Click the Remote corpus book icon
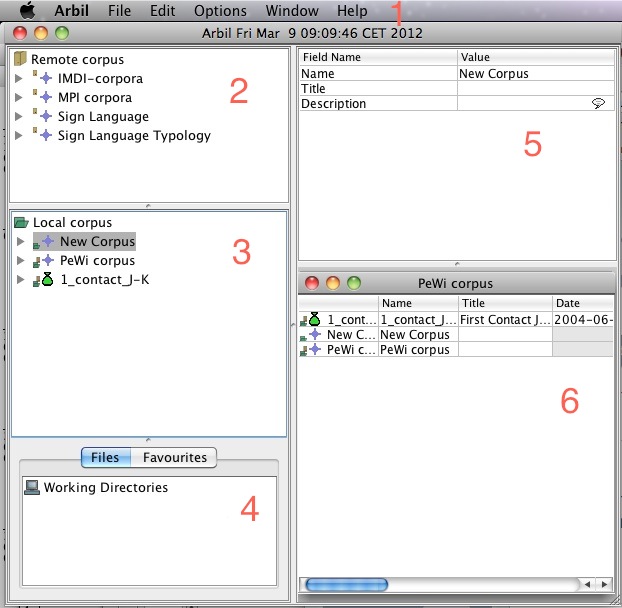 [21, 60]
